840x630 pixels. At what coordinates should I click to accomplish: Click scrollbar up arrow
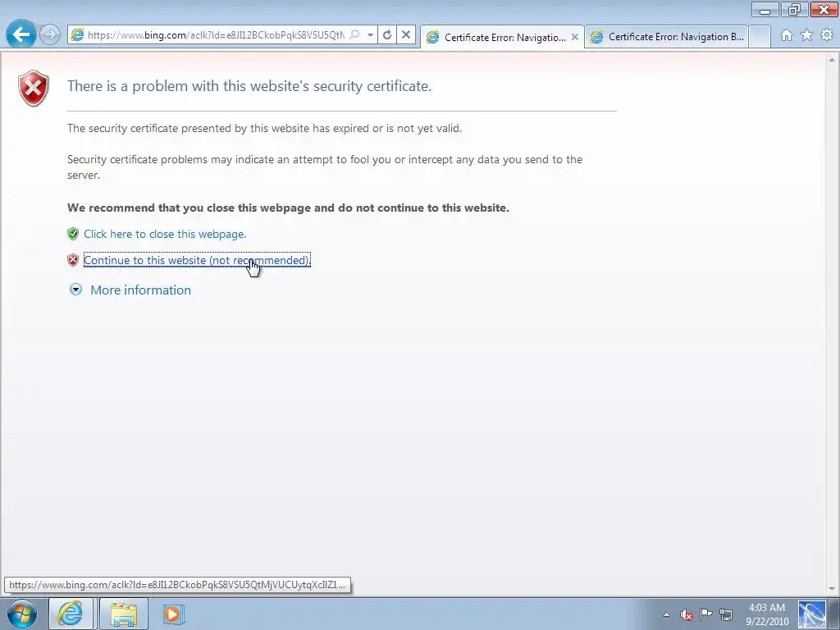point(832,59)
